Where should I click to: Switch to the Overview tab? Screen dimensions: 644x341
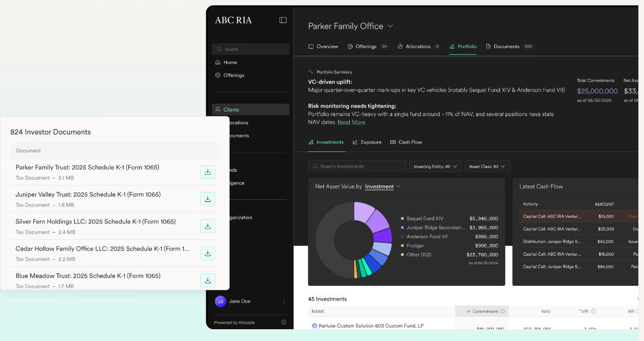323,47
